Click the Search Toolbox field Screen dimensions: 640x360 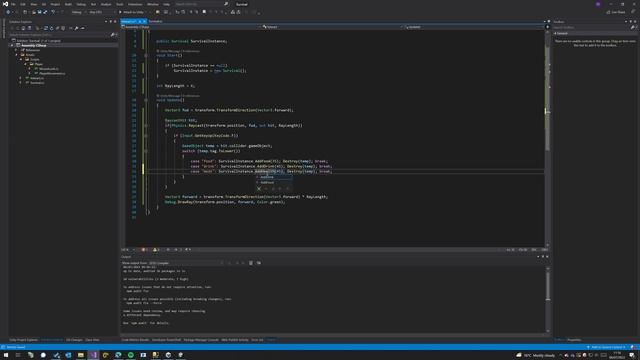coord(591,27)
